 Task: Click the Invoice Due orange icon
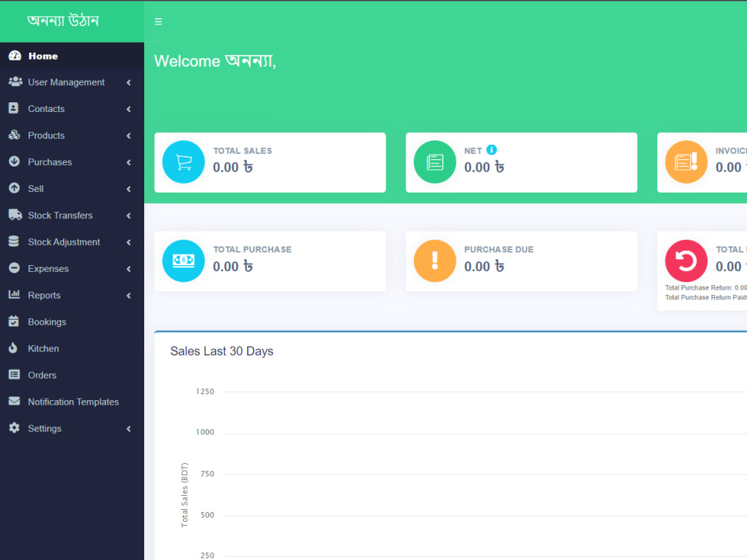click(x=686, y=162)
